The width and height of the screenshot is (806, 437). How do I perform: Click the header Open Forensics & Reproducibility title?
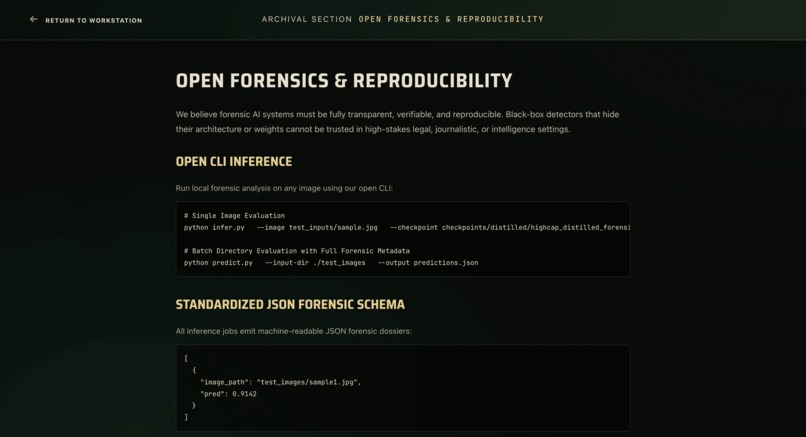coord(451,19)
